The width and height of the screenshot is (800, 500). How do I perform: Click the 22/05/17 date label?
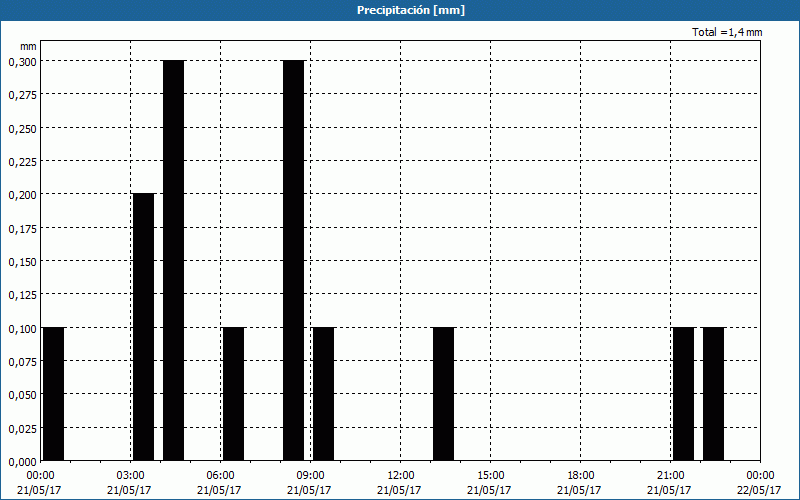click(x=759, y=490)
